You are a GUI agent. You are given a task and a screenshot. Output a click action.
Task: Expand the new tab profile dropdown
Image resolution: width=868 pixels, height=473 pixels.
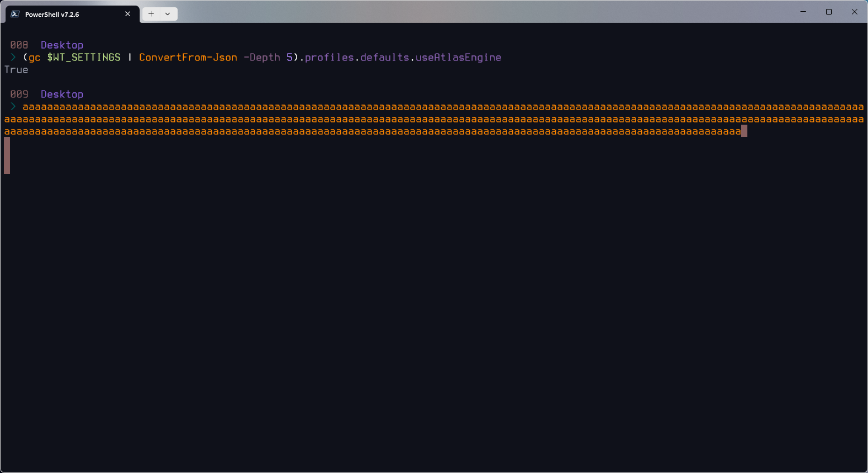(x=168, y=14)
